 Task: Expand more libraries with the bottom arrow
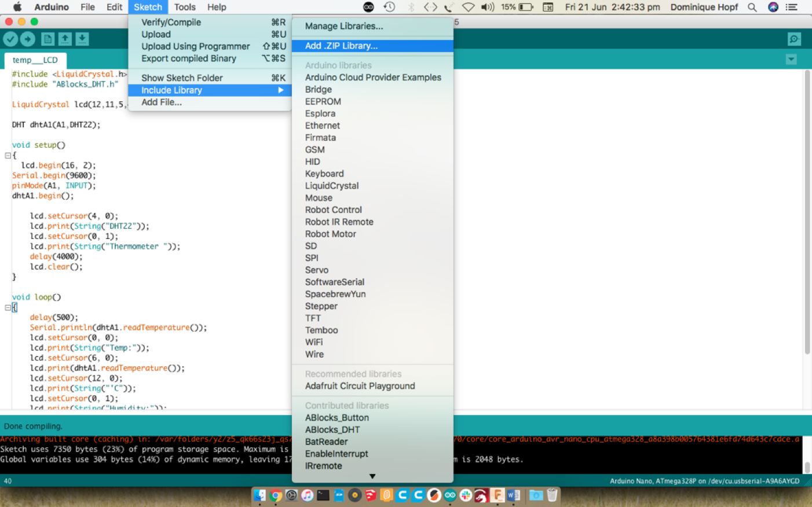372,476
